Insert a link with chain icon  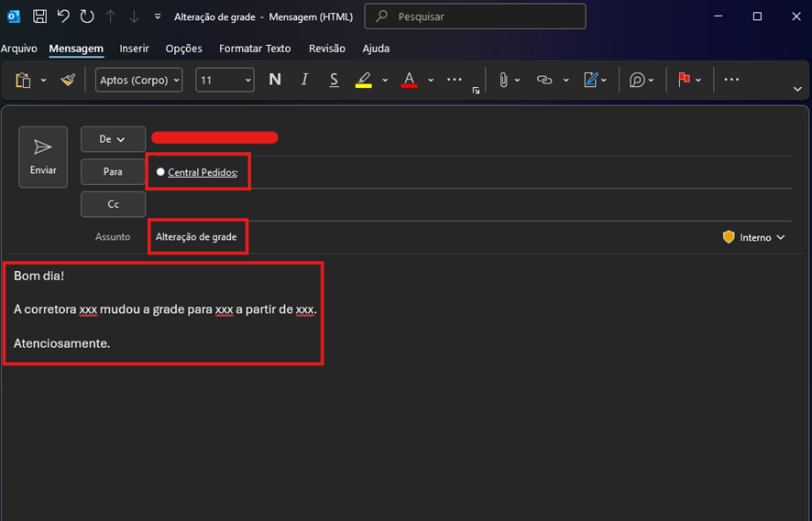(544, 81)
